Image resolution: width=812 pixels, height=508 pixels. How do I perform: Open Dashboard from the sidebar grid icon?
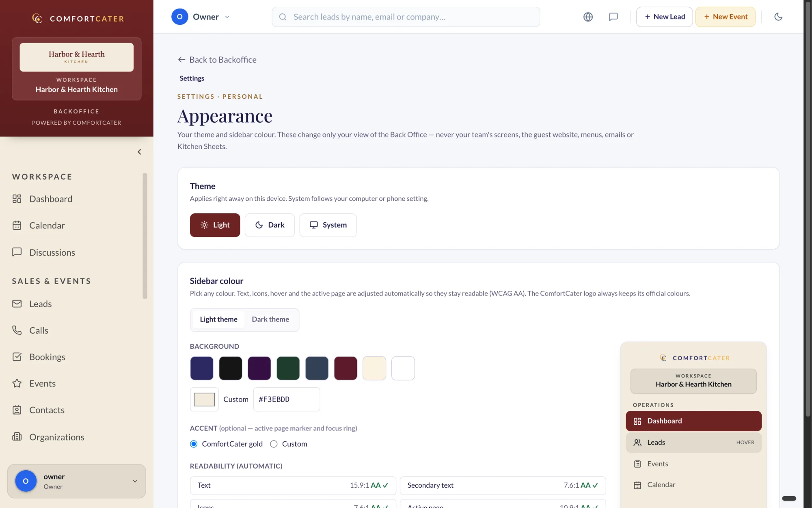point(17,199)
